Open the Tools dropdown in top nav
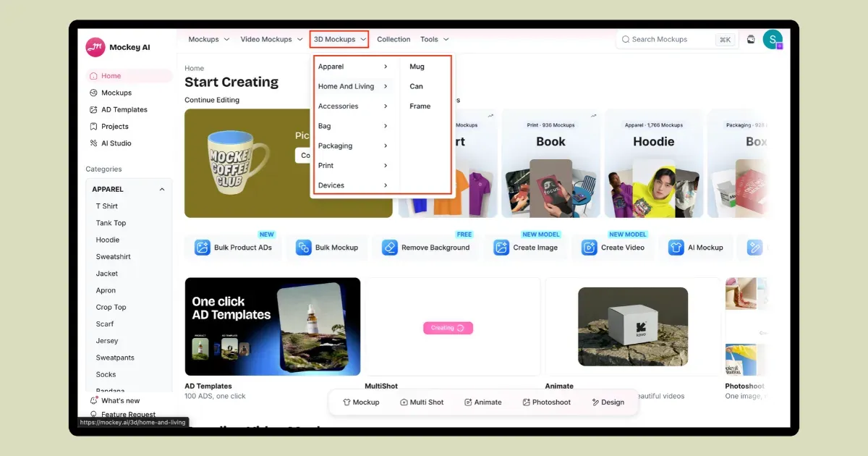 (435, 40)
